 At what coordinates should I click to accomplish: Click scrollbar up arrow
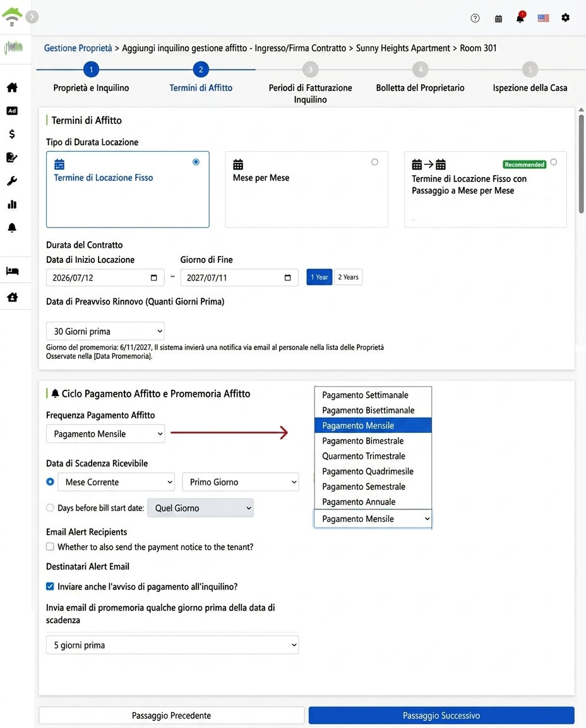click(x=581, y=110)
